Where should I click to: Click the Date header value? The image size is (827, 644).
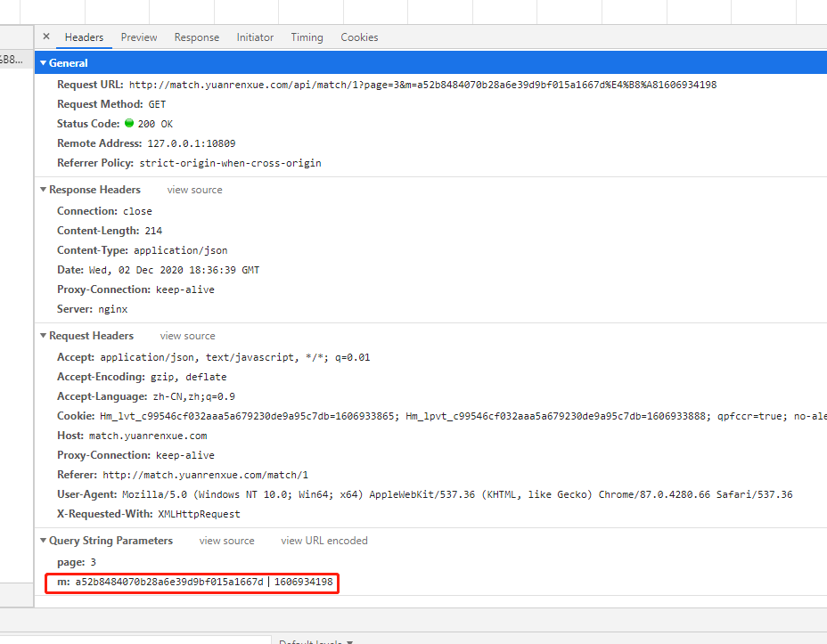174,270
